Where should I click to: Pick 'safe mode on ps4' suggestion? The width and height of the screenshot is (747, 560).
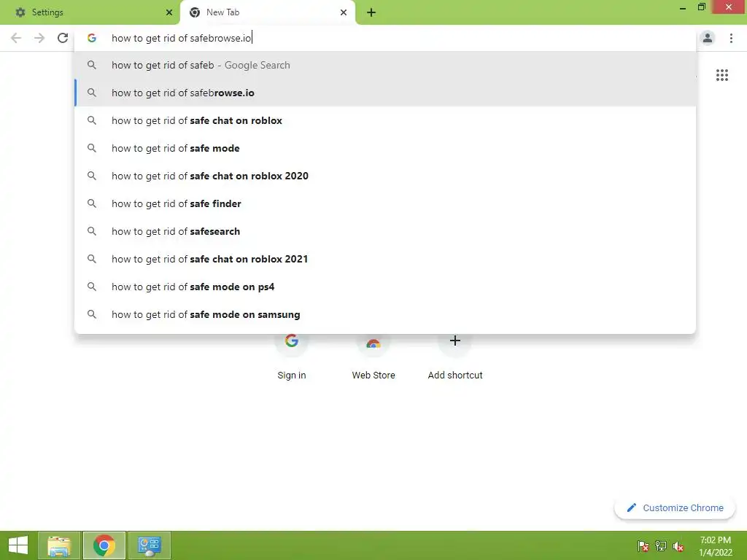pos(385,287)
